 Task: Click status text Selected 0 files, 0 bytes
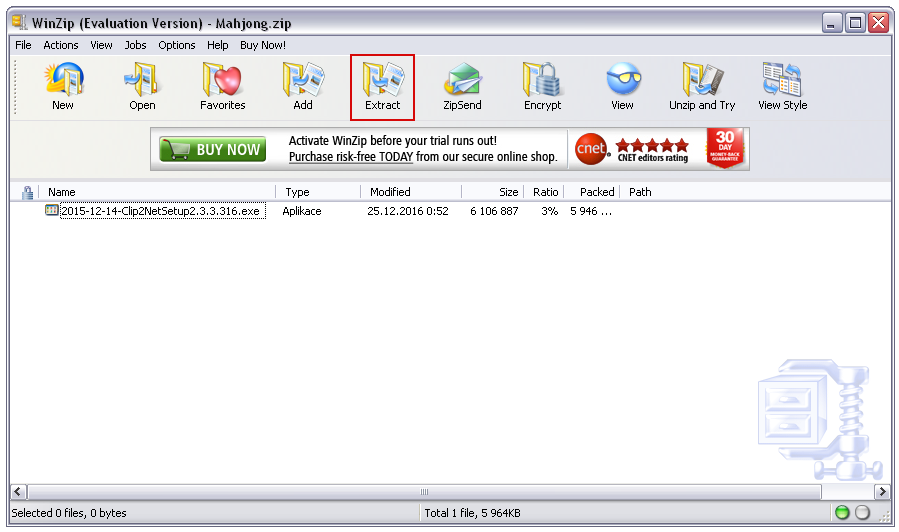[x=69, y=513]
